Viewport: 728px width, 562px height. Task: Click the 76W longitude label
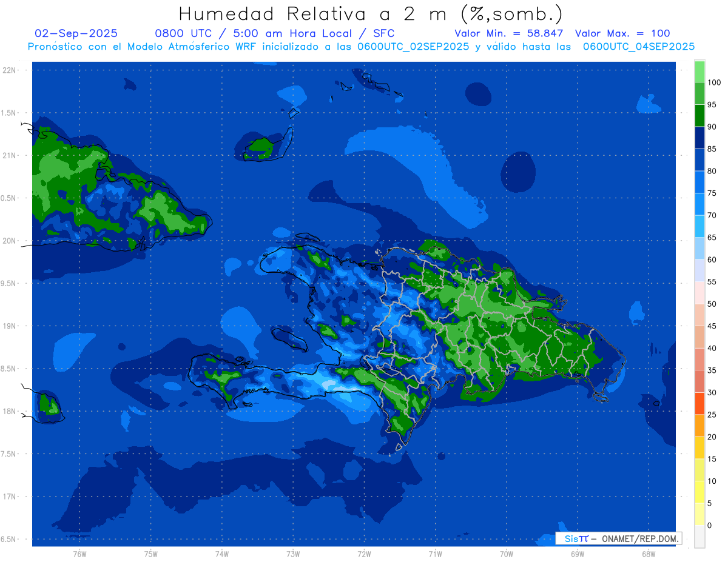click(79, 554)
